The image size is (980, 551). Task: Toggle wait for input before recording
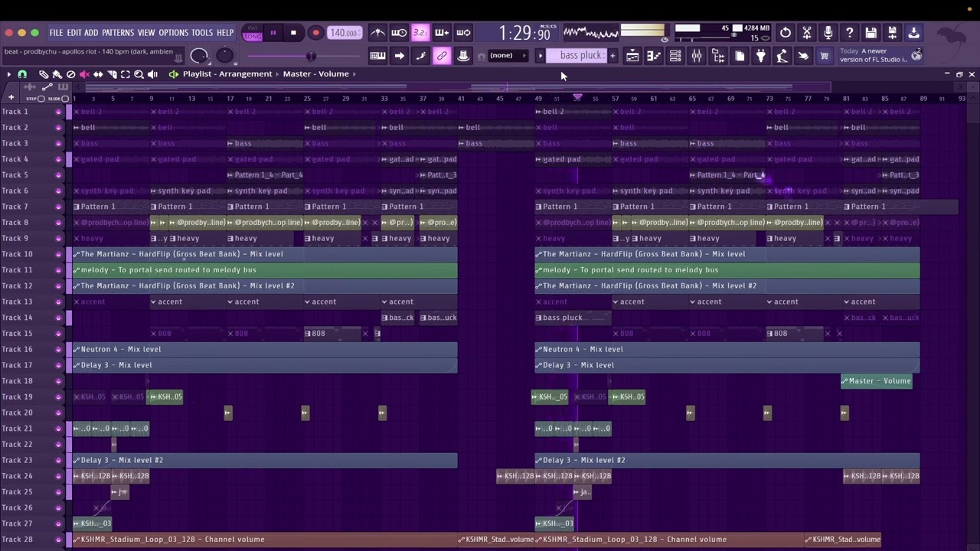click(400, 33)
